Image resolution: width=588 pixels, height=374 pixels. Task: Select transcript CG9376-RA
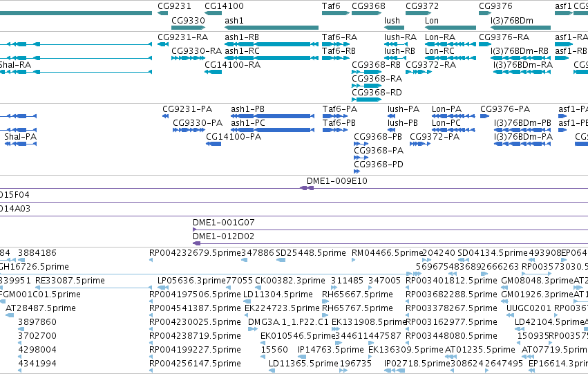click(504, 37)
